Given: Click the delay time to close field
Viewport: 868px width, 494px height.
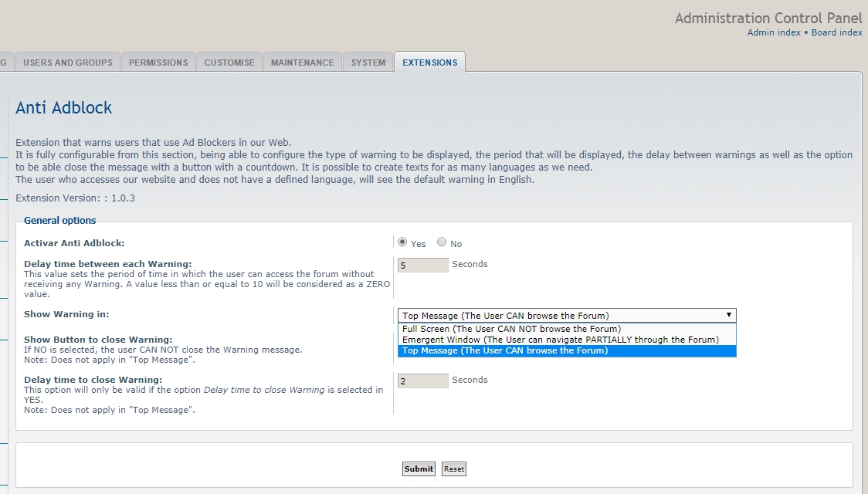Looking at the screenshot, I should [422, 381].
